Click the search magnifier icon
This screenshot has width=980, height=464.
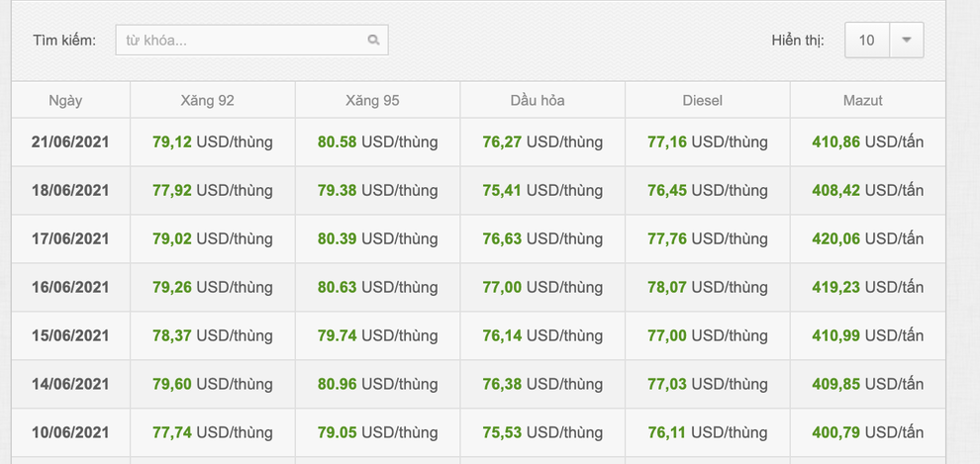click(373, 41)
